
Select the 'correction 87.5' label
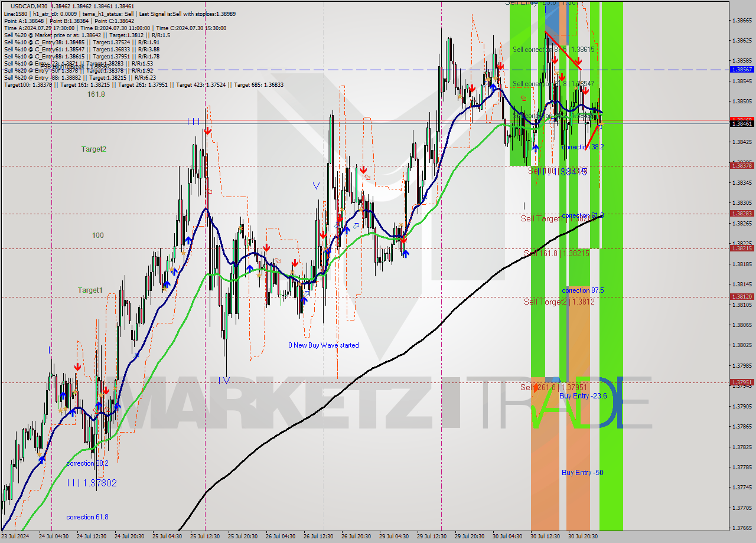pyautogui.click(x=582, y=290)
